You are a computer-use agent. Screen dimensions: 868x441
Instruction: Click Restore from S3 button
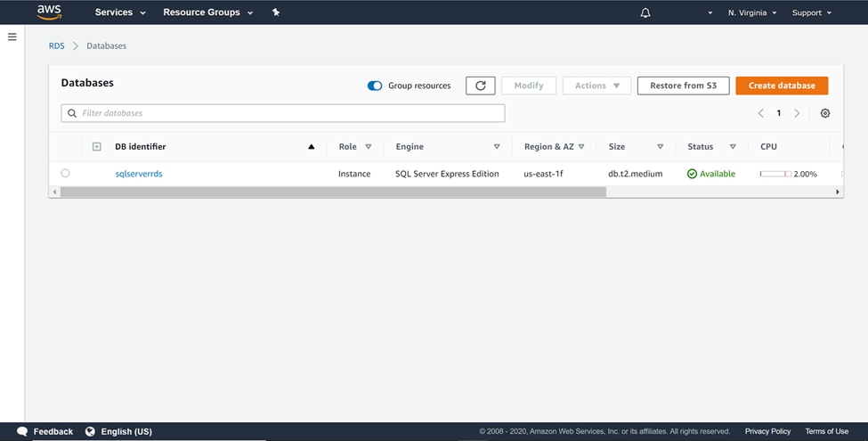683,86
